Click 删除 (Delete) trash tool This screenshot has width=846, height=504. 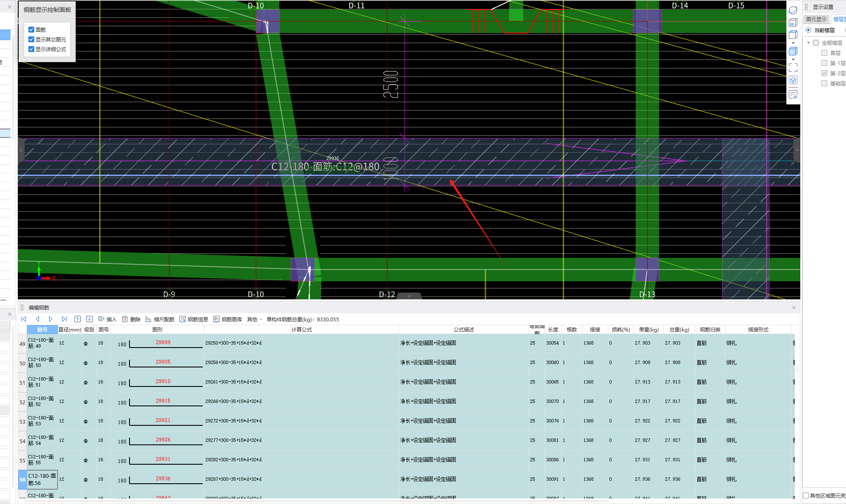coord(131,319)
